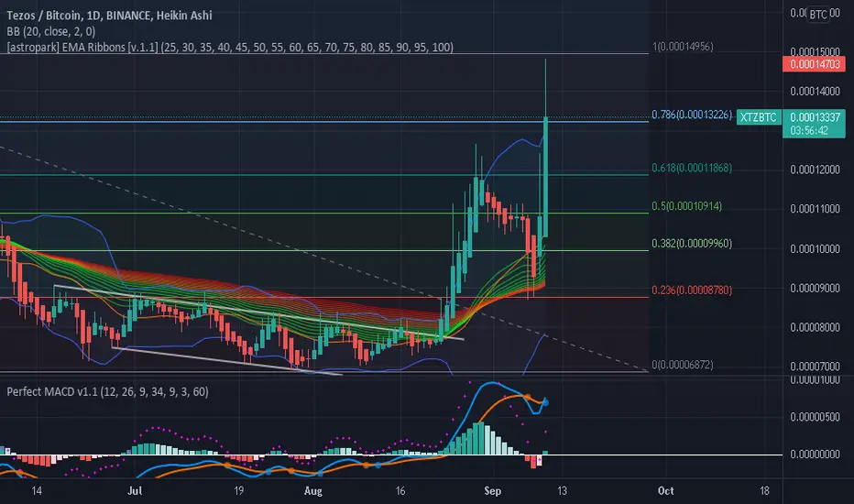Select the red 0.236(0.00008780) Fibonacci label
Viewport: 854px width, 504px height.
tap(692, 290)
